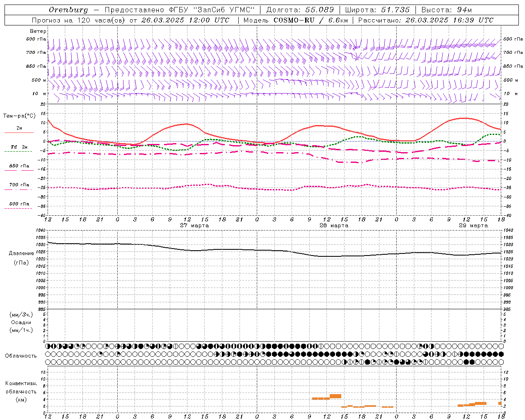Click 'Прогноз на 120 часа(ов)' forecast length text
This screenshot has width=525, height=420.
(78, 20)
